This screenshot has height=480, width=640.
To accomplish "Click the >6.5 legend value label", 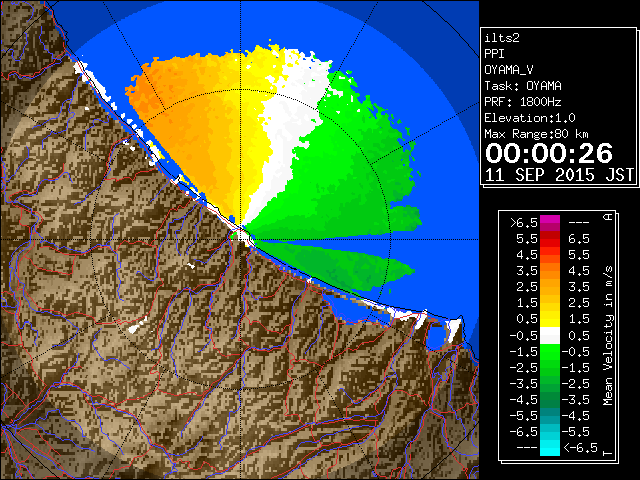I will click(524, 223).
